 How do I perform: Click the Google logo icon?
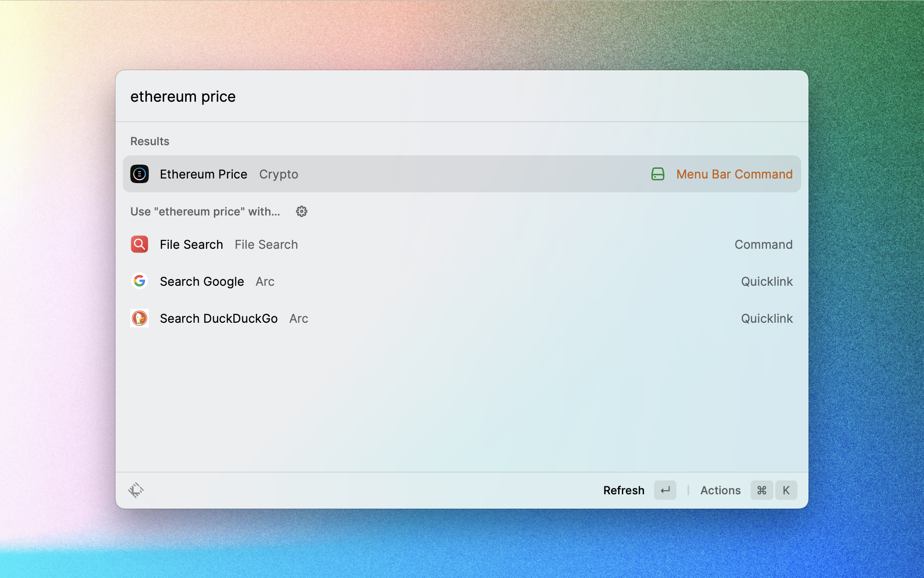pos(140,281)
